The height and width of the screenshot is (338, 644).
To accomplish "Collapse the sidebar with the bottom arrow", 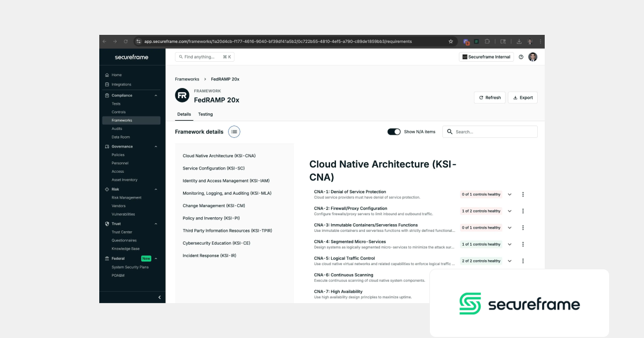I will coord(159,297).
